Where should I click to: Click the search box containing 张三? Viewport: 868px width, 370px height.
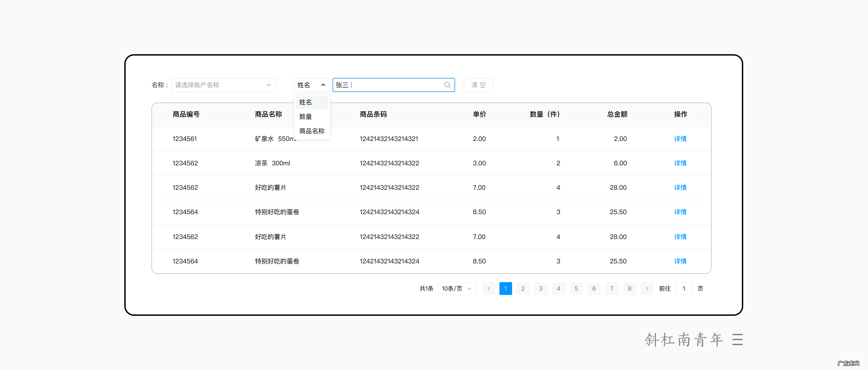point(387,85)
